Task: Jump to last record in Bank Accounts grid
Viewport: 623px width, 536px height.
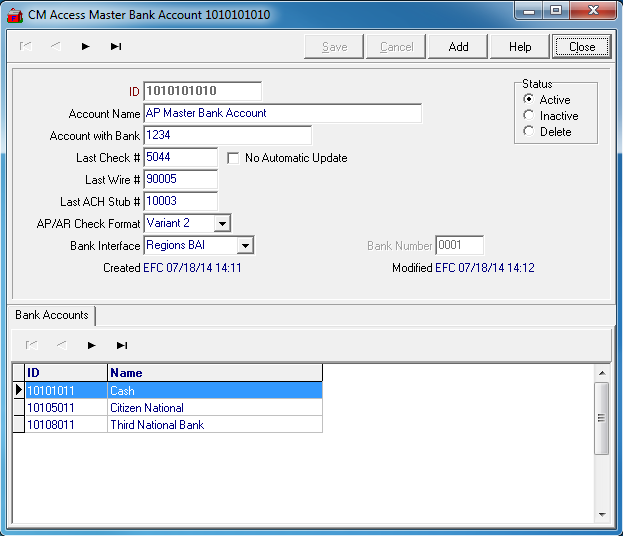Action: [x=122, y=345]
